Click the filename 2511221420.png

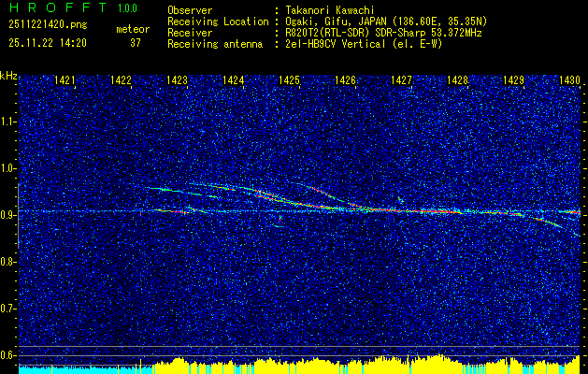[48, 24]
